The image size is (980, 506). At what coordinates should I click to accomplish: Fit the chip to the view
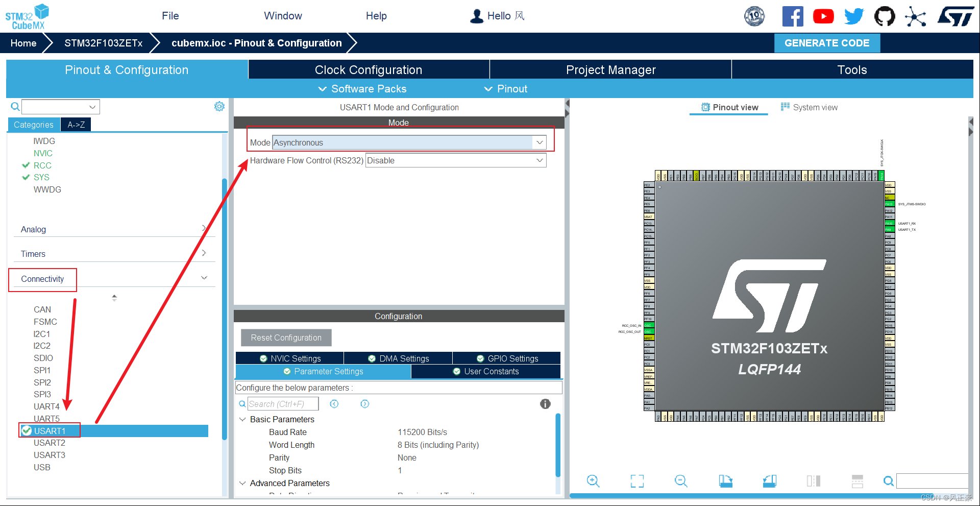[637, 481]
